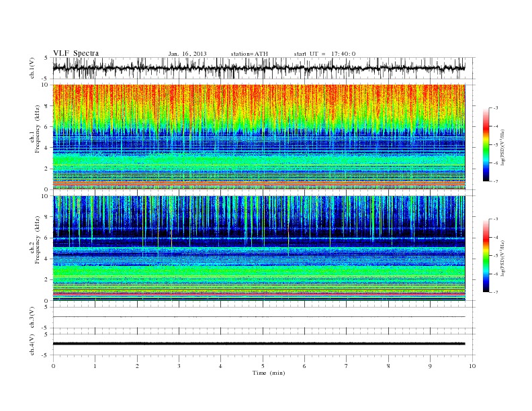
Task: Click the time axis tick label "3"
Action: [179, 366]
